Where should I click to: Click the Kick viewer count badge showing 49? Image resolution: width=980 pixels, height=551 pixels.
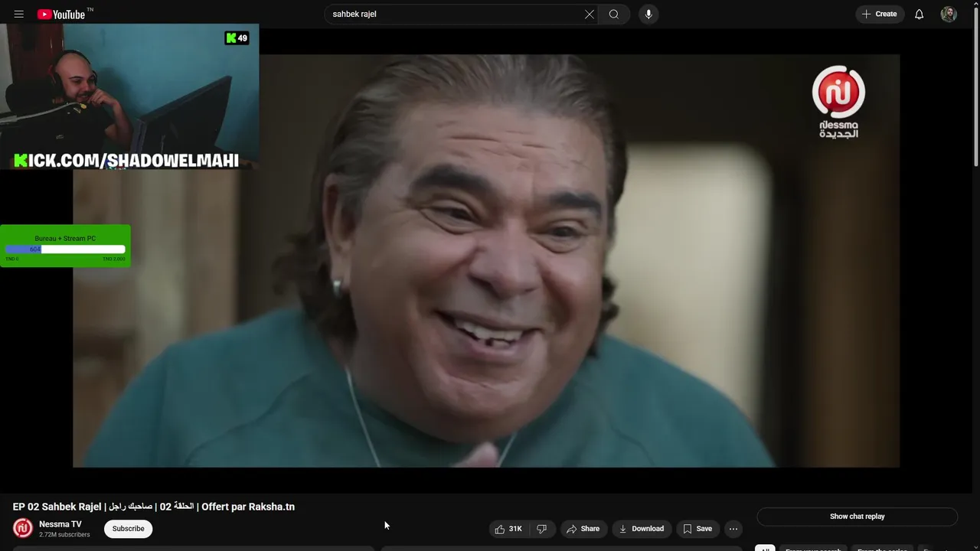click(x=237, y=37)
